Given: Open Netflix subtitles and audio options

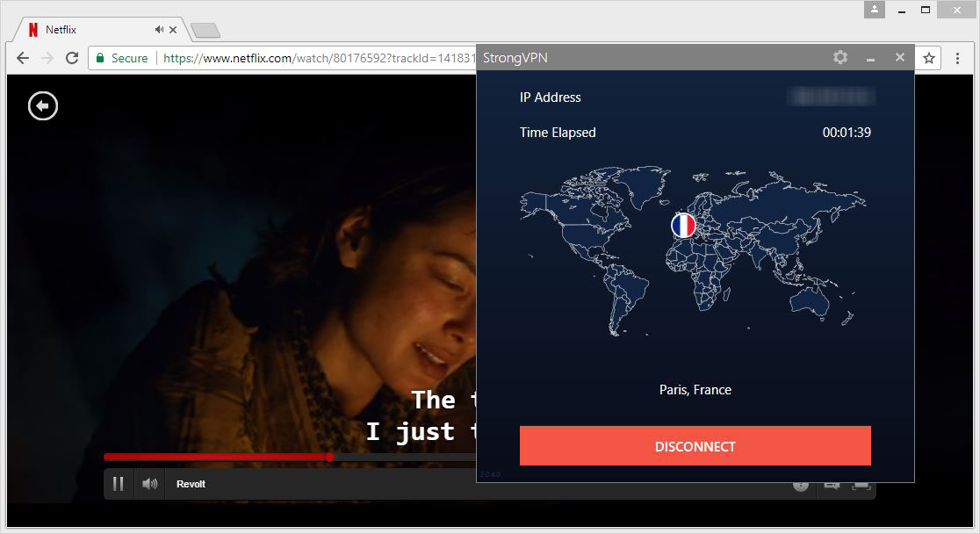Looking at the screenshot, I should click(832, 485).
